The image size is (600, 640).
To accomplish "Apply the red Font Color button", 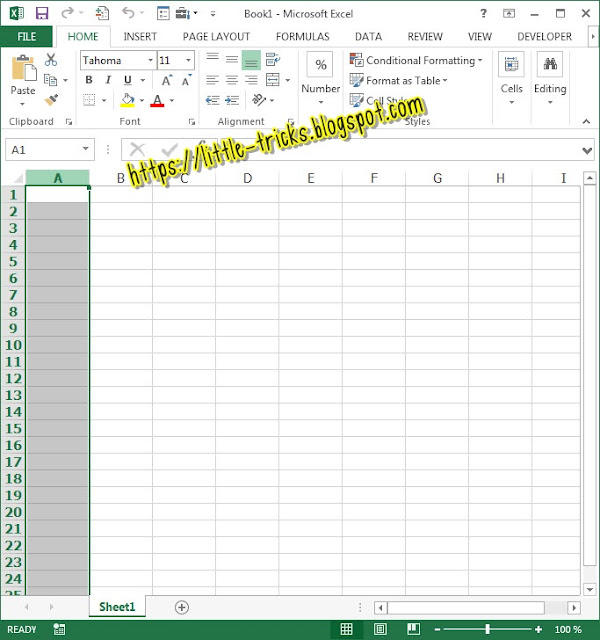I will (157, 100).
